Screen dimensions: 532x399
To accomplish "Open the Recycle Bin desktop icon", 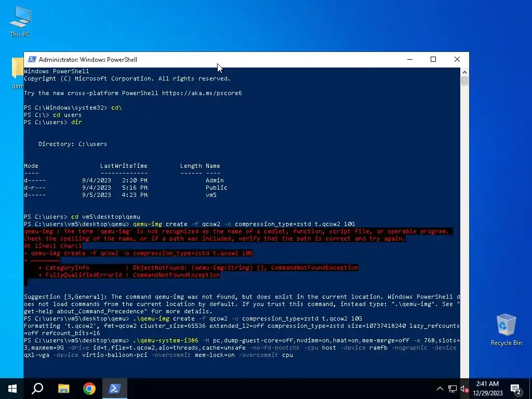I will tap(506, 330).
